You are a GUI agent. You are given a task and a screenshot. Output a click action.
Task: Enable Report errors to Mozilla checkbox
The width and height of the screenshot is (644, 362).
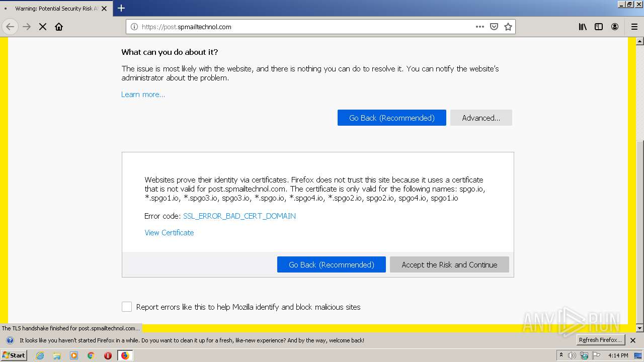pos(127,307)
